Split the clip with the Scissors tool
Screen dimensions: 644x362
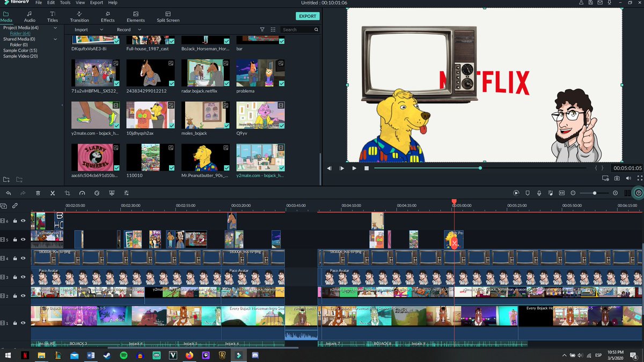coord(52,193)
